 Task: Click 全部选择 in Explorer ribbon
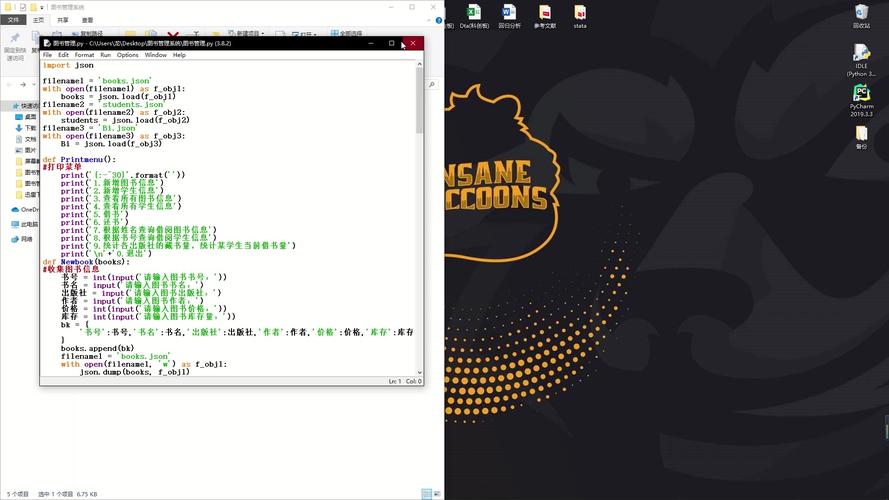pyautogui.click(x=346, y=33)
